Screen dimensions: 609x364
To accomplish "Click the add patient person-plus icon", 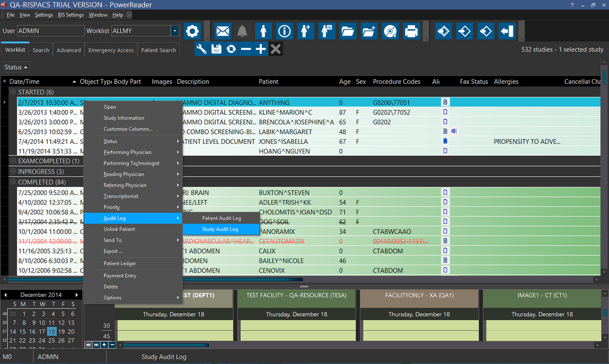I will click(x=305, y=31).
